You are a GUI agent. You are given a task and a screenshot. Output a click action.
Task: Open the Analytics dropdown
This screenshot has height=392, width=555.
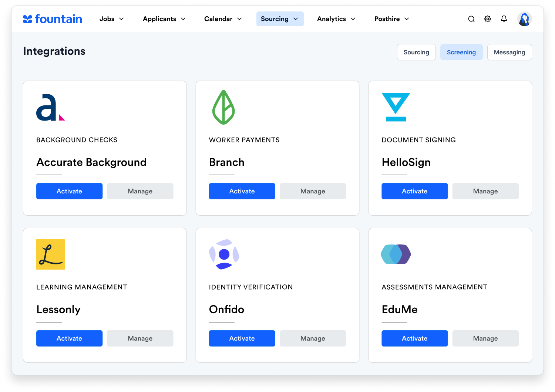click(x=336, y=19)
